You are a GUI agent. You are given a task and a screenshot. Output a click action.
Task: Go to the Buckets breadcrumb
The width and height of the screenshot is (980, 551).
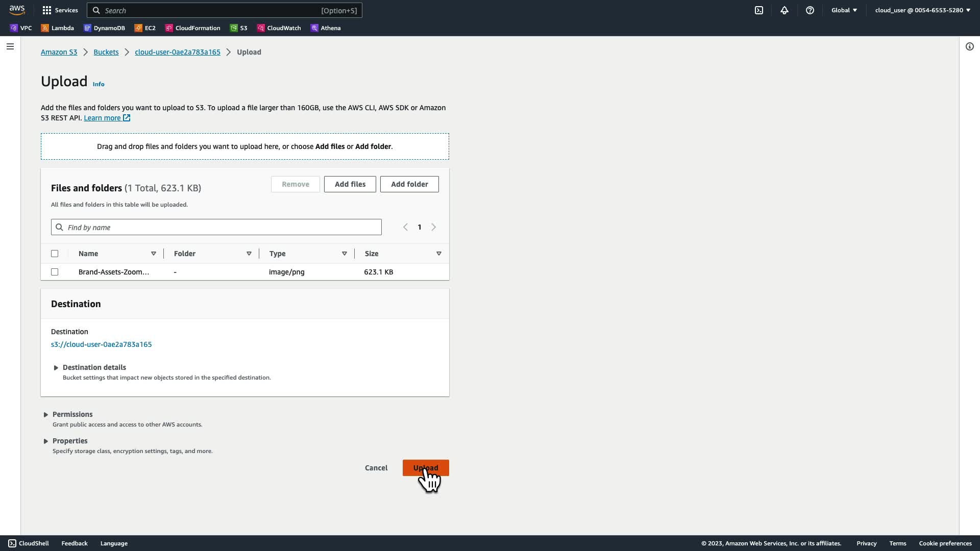(106, 52)
